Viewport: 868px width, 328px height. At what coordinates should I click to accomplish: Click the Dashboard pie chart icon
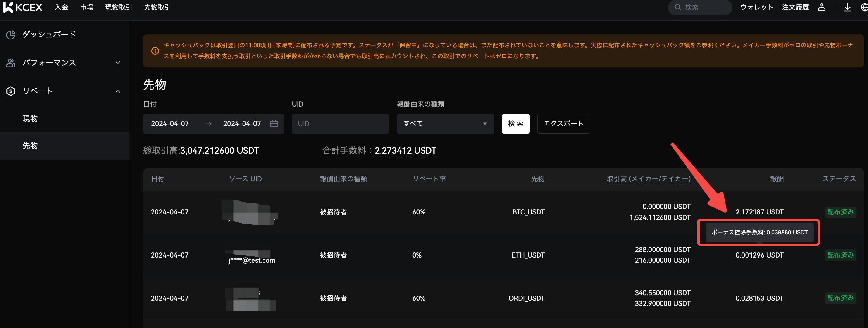[11, 34]
